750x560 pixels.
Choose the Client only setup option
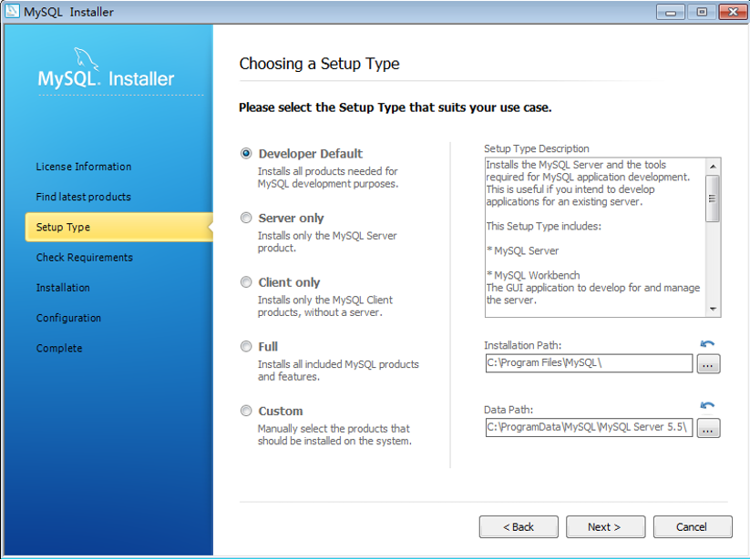tap(246, 282)
